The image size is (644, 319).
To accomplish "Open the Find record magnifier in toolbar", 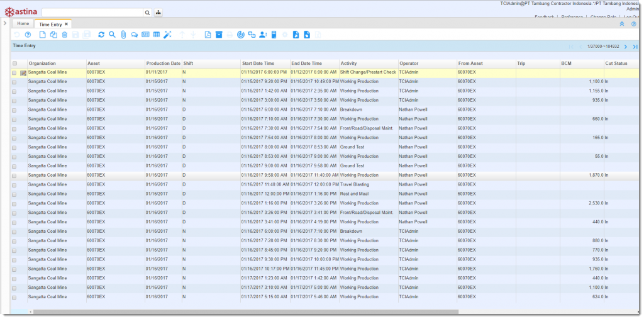I will coord(112,35).
